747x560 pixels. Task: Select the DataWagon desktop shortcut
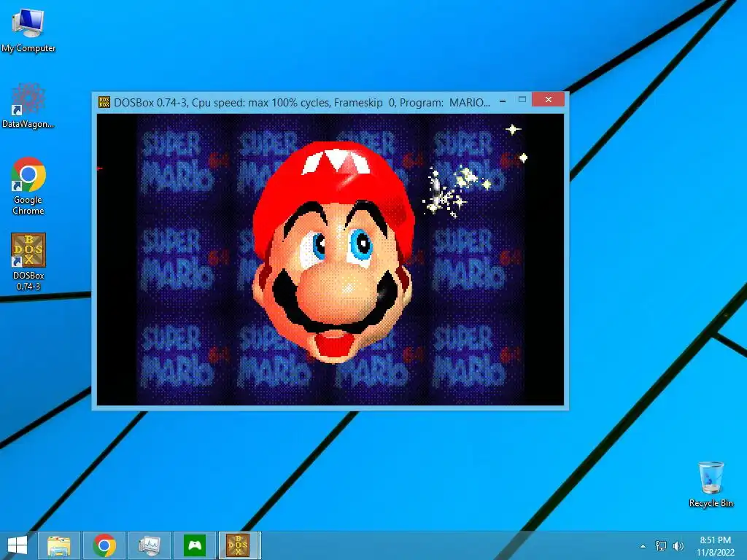[x=28, y=106]
